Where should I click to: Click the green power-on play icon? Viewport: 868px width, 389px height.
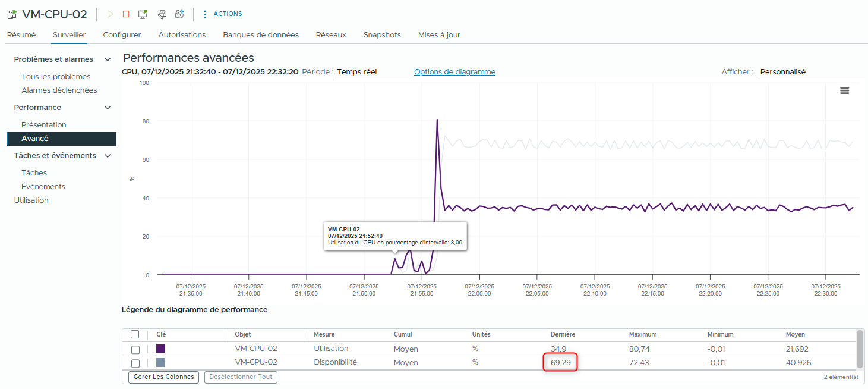(x=110, y=14)
